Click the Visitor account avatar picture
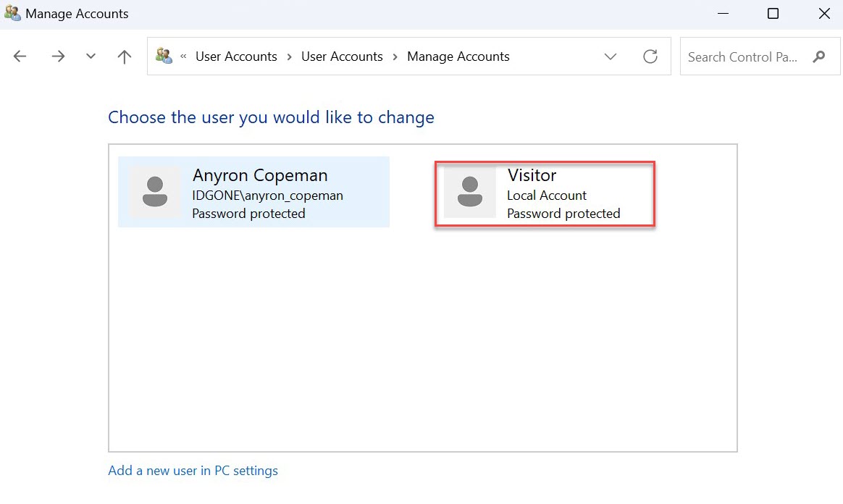Screen dimensions: 843x504 470,192
